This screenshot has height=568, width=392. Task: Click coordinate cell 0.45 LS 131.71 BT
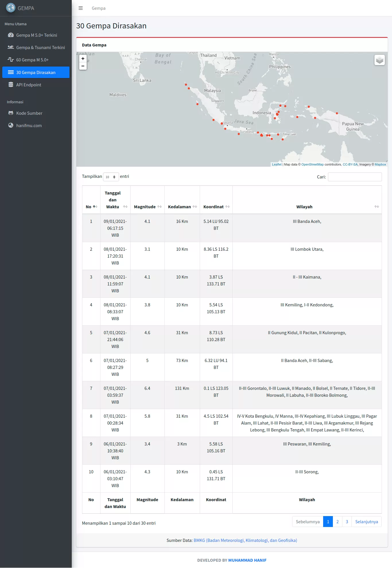(x=216, y=478)
